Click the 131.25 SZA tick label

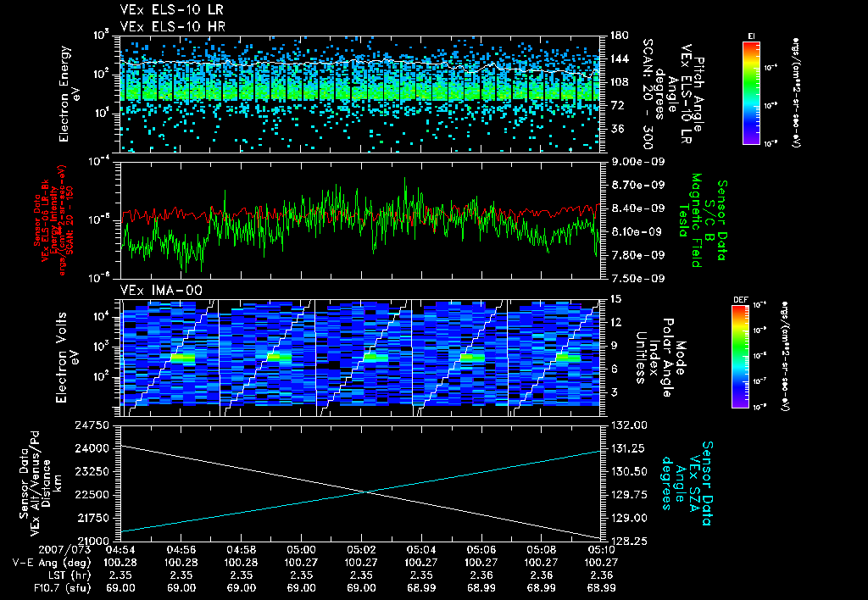point(628,448)
